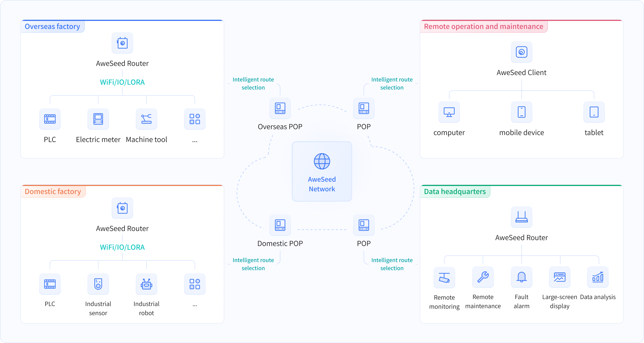Click the Data headquarters title tab
644x343 pixels.
[455, 192]
